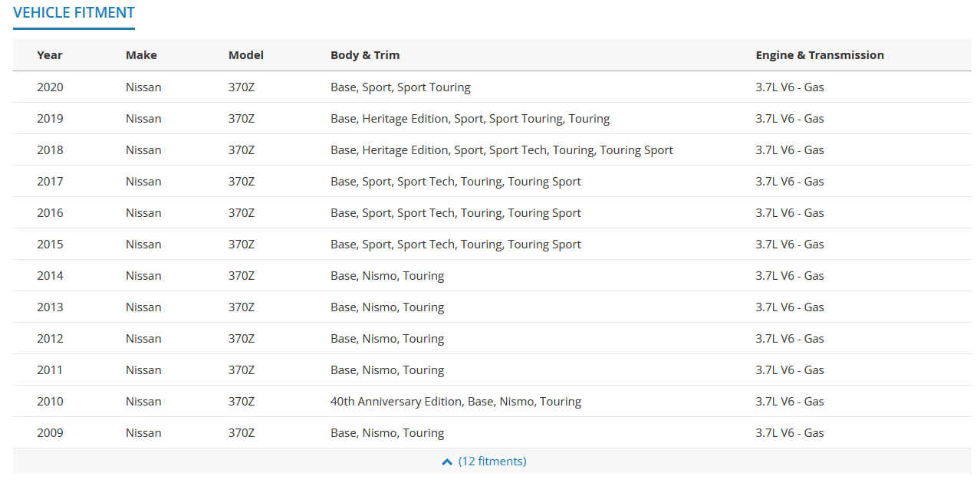The width and height of the screenshot is (980, 486).
Task: Click '3.7L V6 - Gas' in 2011 row
Action: [790, 370]
